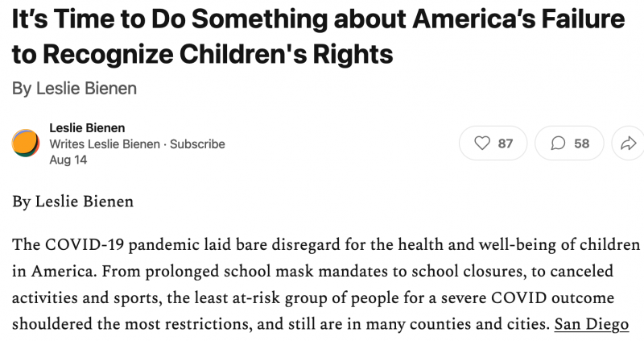The width and height of the screenshot is (644, 341).
Task: Click the gray "By Leslie Bienen" subtitle
Action: point(74,88)
